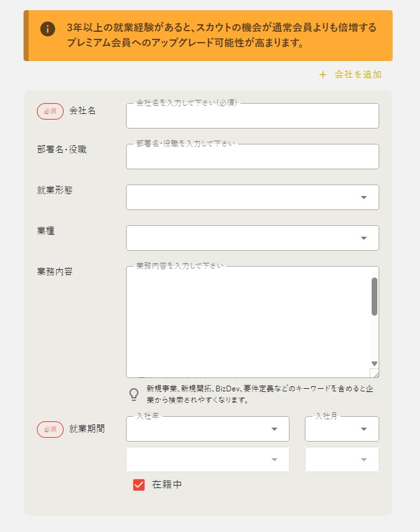The width and height of the screenshot is (420, 532).
Task: Click the 必須 badge next to 会社名
Action: click(x=50, y=111)
